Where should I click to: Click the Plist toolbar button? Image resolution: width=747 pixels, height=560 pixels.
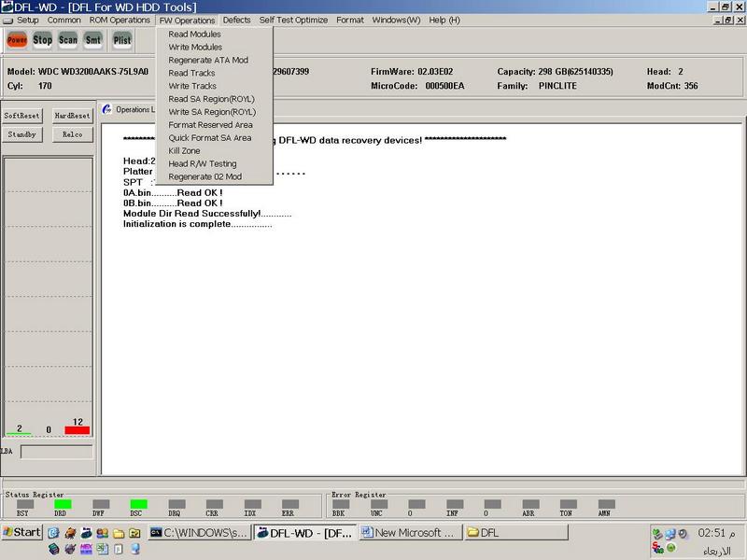[x=122, y=40]
